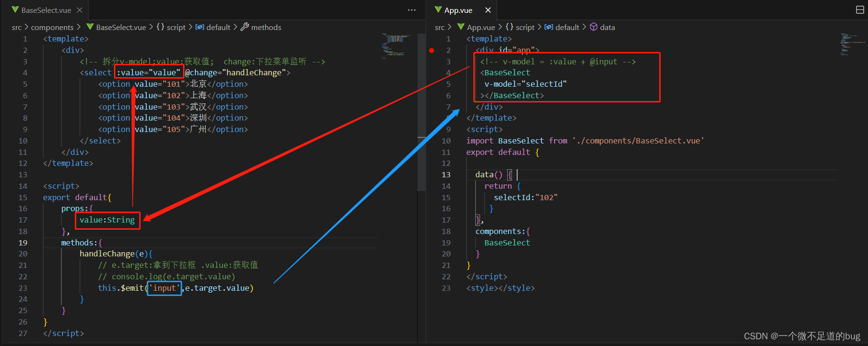This screenshot has height=346, width=868.
Task: Click the left editor minimap
Action: [397, 46]
